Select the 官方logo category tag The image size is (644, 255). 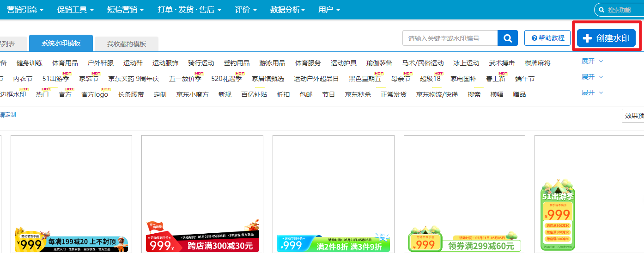coord(95,94)
